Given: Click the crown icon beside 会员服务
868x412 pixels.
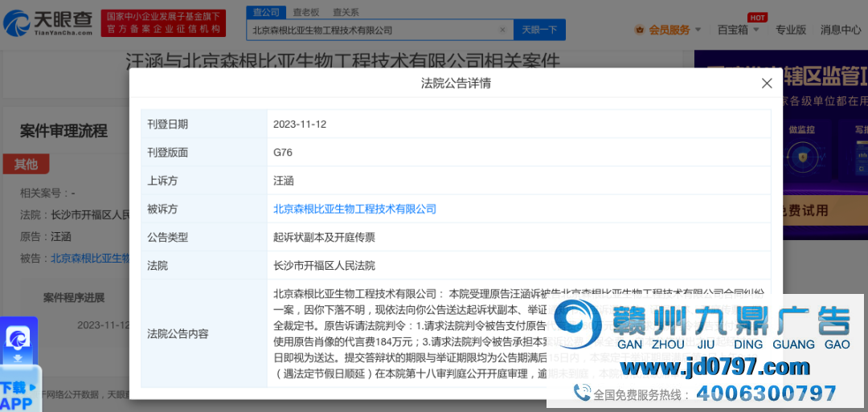Looking at the screenshot, I should [x=641, y=30].
